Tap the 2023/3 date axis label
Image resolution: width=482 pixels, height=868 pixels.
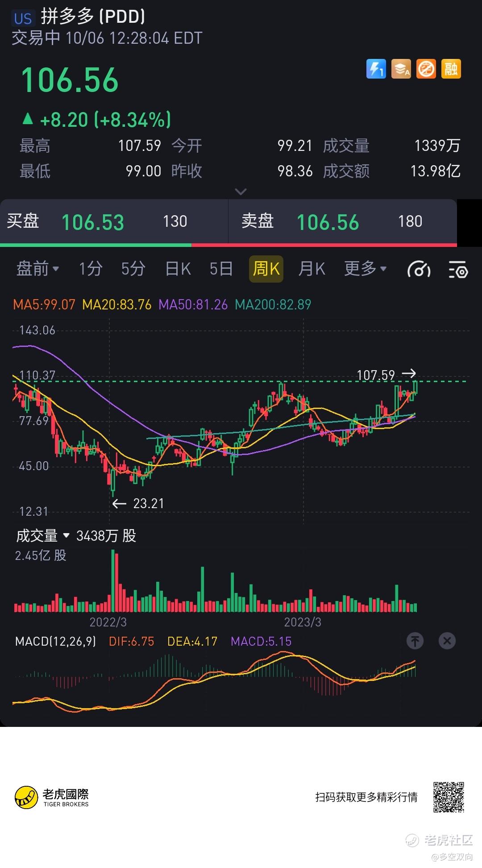(303, 622)
